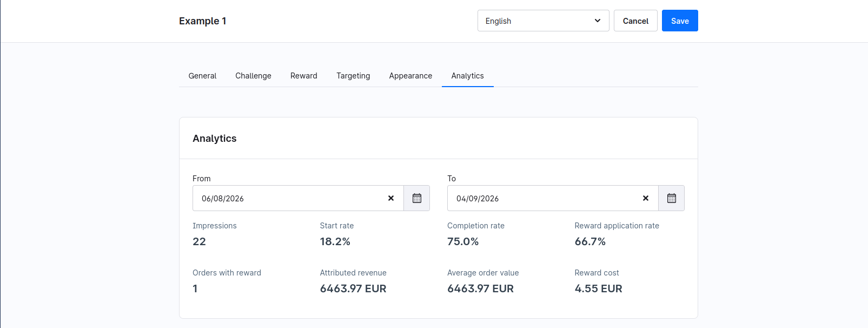Select the Analytics tab

pos(468,76)
